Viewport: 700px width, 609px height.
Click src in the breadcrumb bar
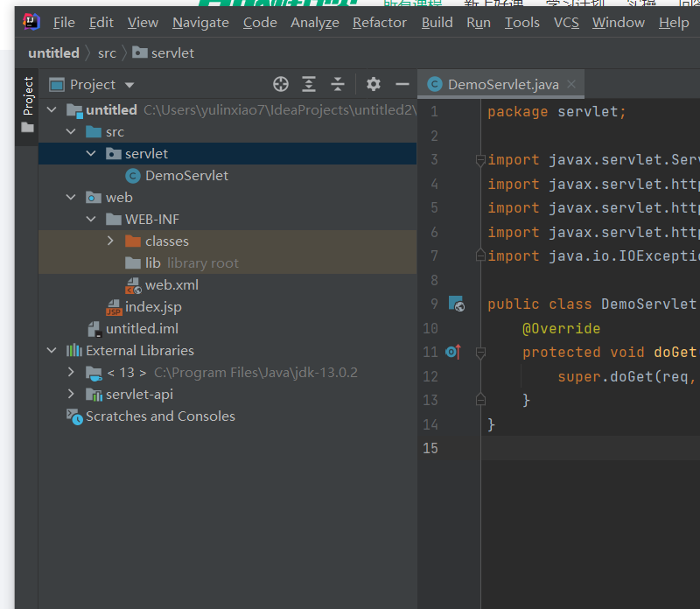coord(107,53)
